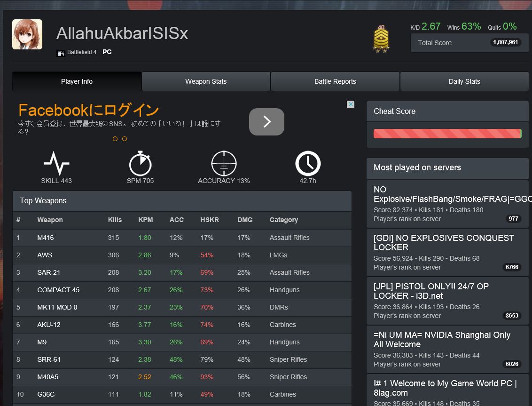Click the player name AllahuAkbarISISx
532x406 pixels.
pos(122,33)
